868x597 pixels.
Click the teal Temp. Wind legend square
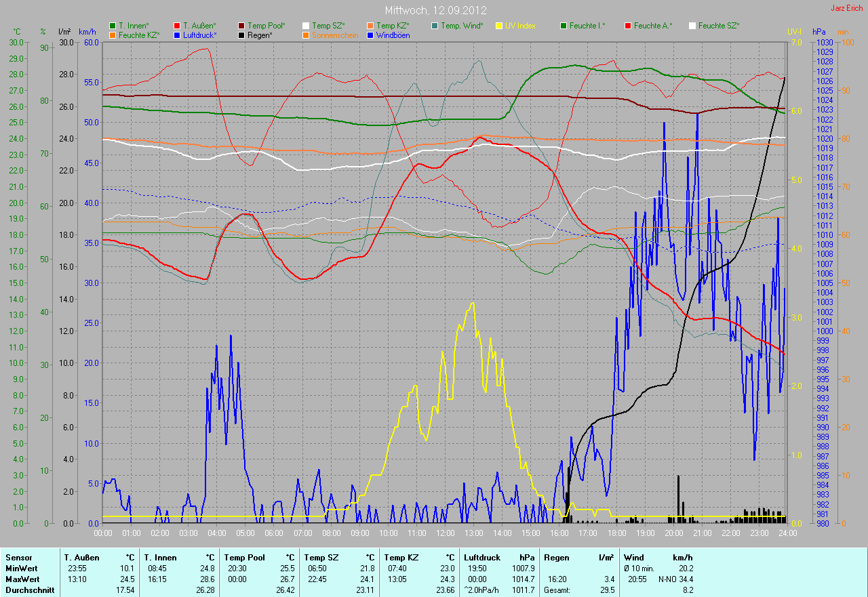(435, 26)
